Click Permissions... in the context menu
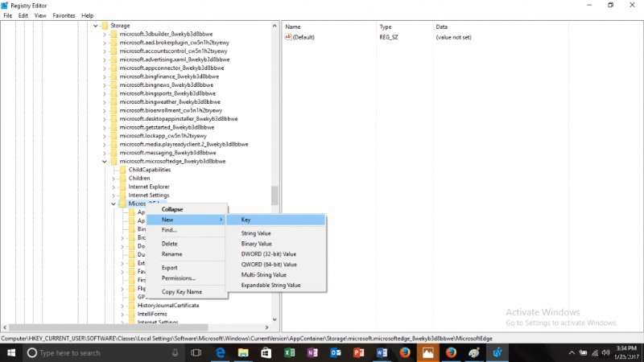Viewport: 644px width, 362px height. 186,278
